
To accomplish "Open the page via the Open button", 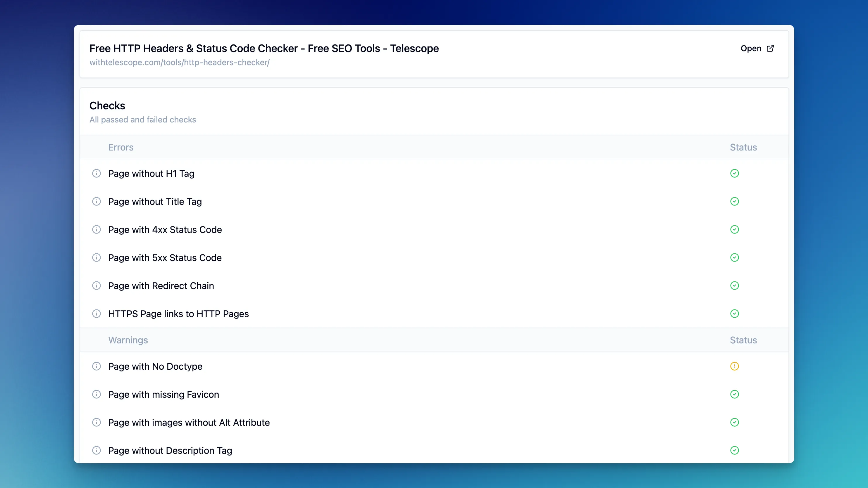I will tap(751, 49).
